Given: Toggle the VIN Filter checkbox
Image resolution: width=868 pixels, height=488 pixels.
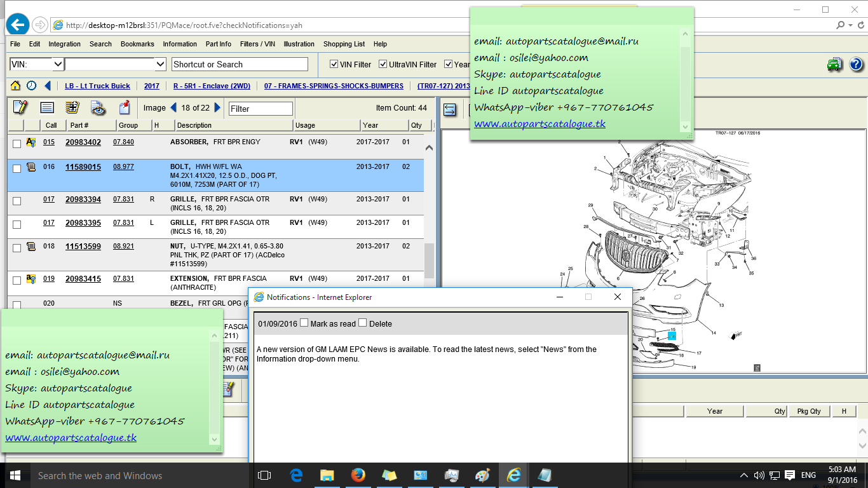Looking at the screenshot, I should pos(334,64).
